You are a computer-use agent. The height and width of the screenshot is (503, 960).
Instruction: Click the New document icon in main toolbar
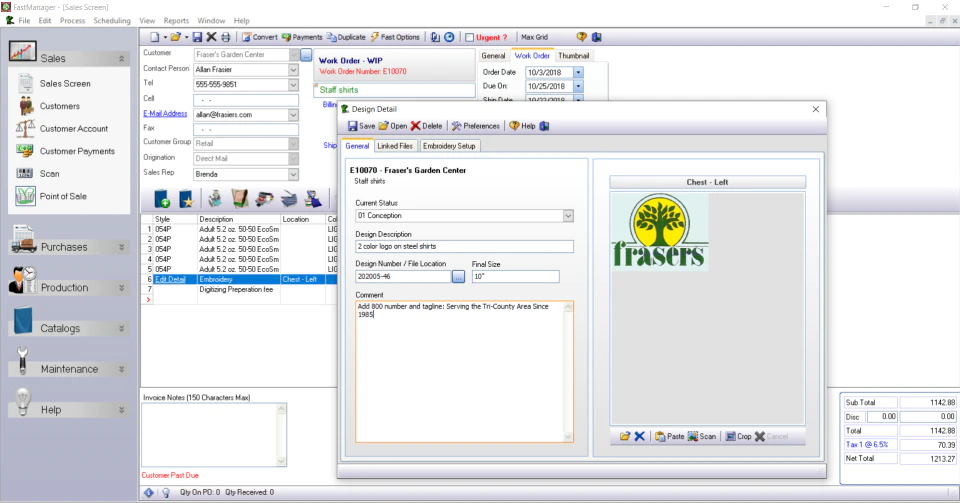(x=155, y=37)
